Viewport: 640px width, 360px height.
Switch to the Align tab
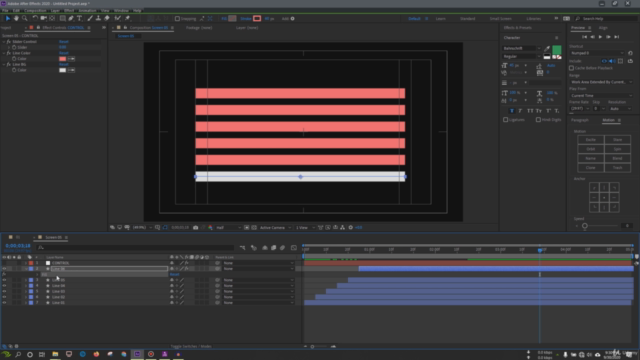coord(603,28)
